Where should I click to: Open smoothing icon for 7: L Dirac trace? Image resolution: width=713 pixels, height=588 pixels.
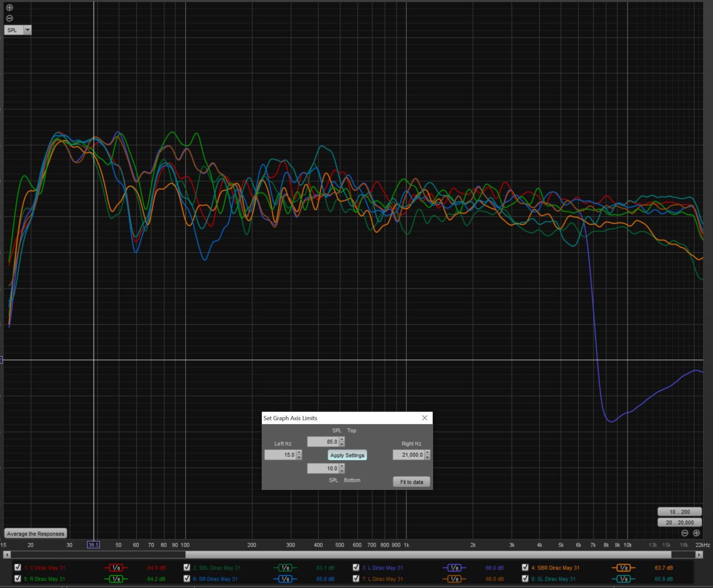pyautogui.click(x=454, y=579)
